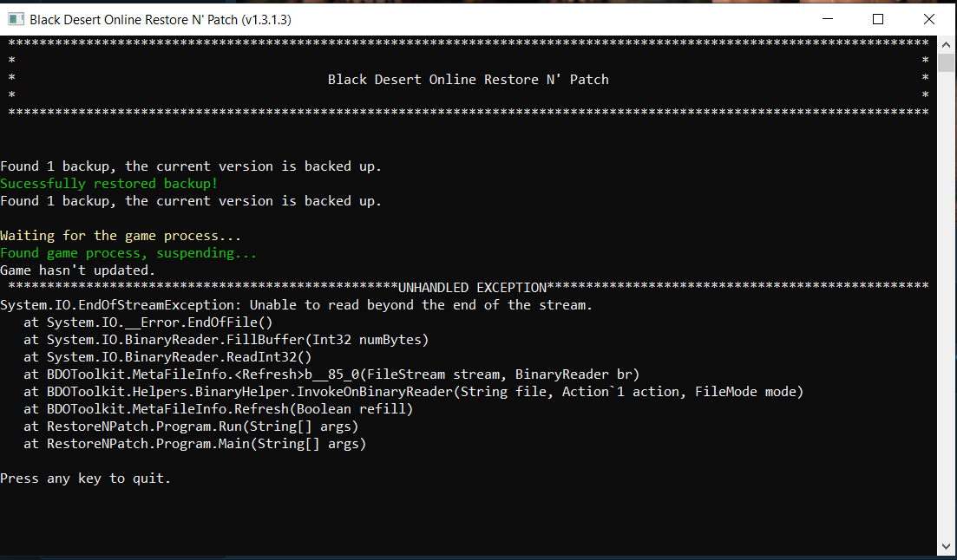This screenshot has width=957, height=560.
Task: Click the scrollbar down arrow
Action: pos(947,546)
